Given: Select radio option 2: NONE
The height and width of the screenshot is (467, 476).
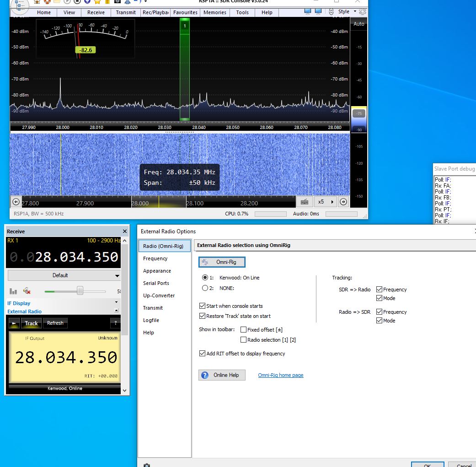Looking at the screenshot, I should coord(205,288).
